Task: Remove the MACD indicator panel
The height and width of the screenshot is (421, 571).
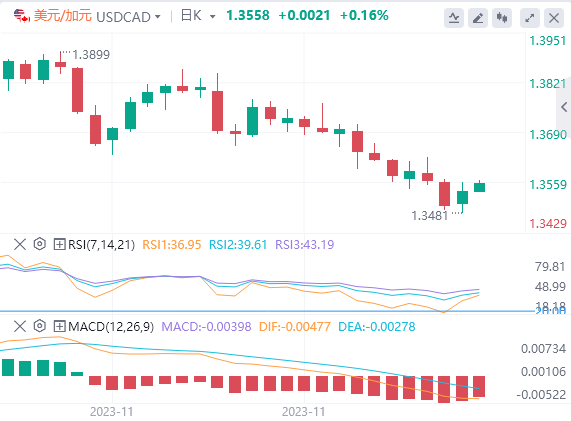Action: click(x=20, y=326)
